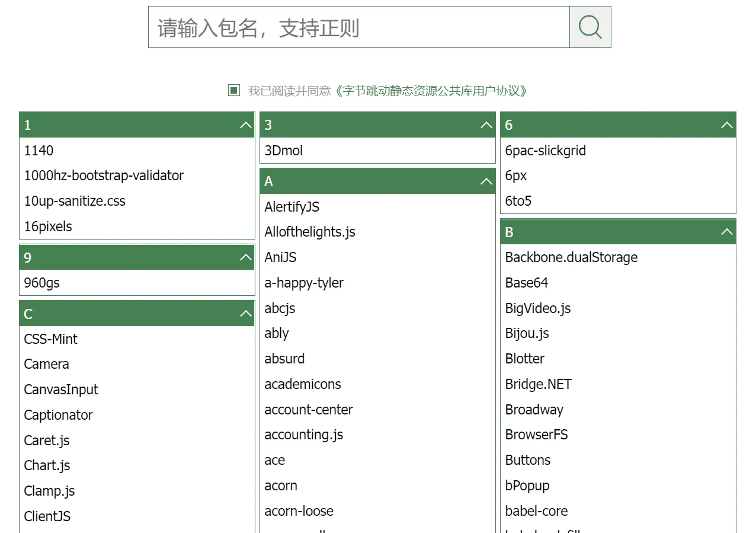Open the 3Dmol package

point(283,151)
